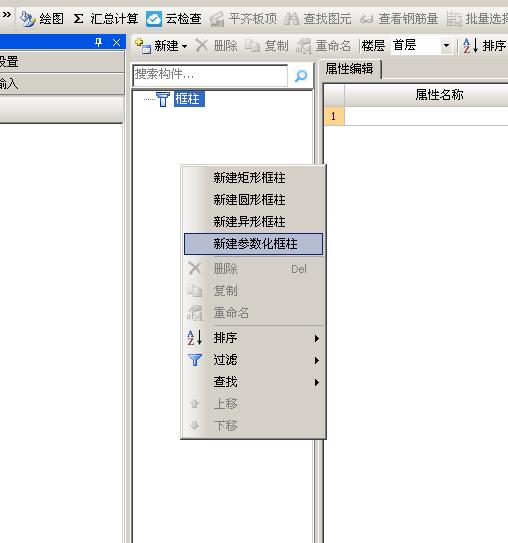Screen dimensions: 508x543
Task: Click 平齐板顶 toolbar button
Action: click(243, 18)
